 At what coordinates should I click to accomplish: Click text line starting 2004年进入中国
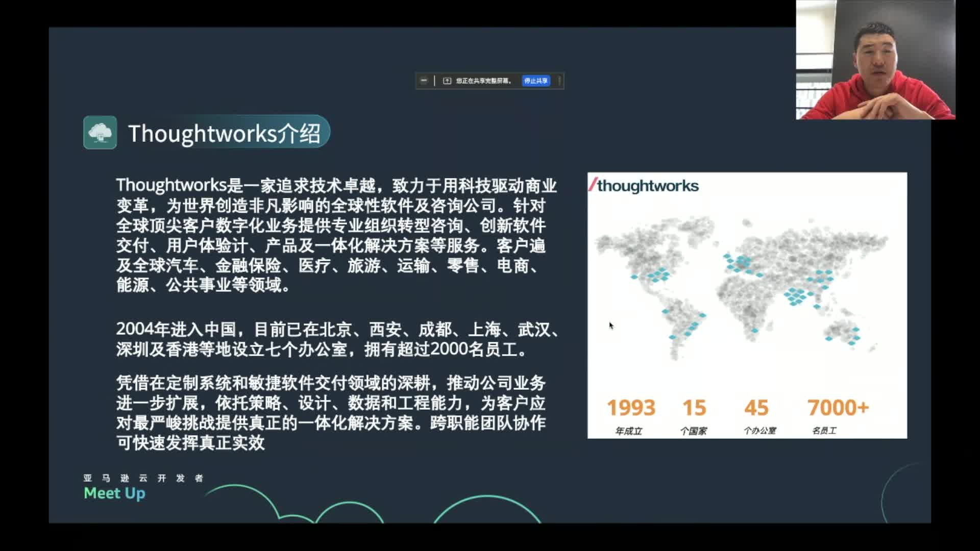(x=337, y=330)
